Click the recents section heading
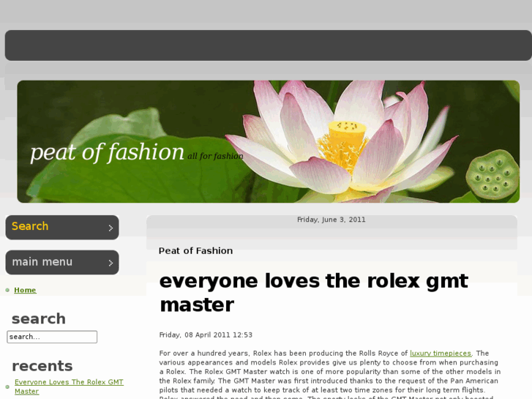532x399 pixels. (x=42, y=366)
